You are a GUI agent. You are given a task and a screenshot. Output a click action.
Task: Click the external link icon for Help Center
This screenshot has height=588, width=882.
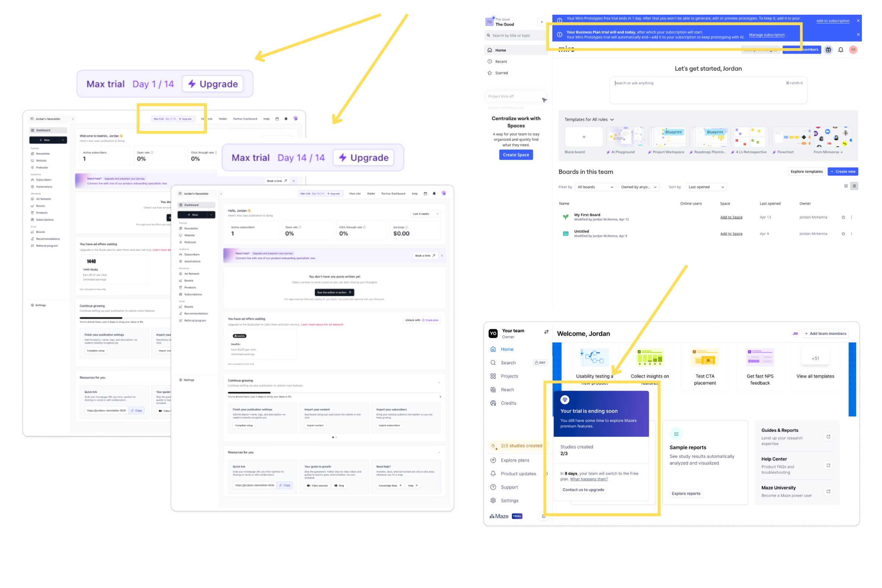pos(828,465)
